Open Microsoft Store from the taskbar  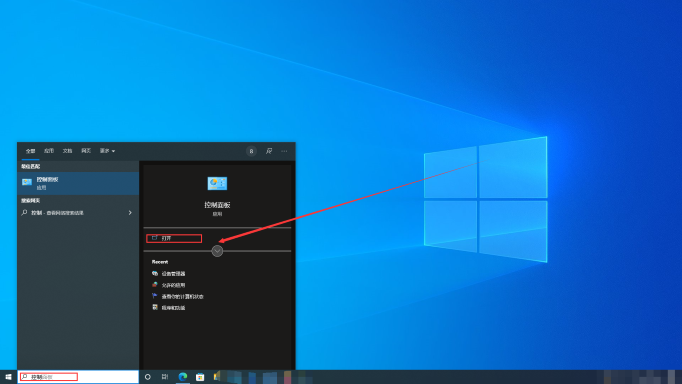click(x=200, y=377)
